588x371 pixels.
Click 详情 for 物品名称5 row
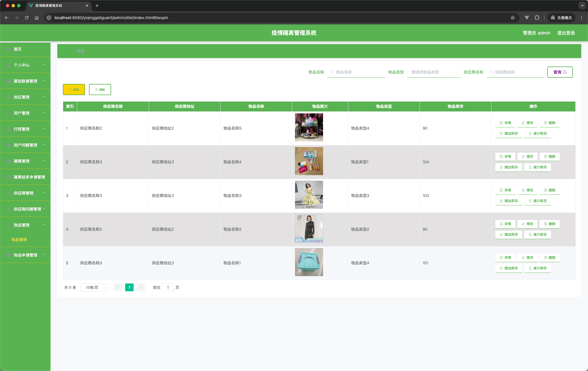point(505,123)
